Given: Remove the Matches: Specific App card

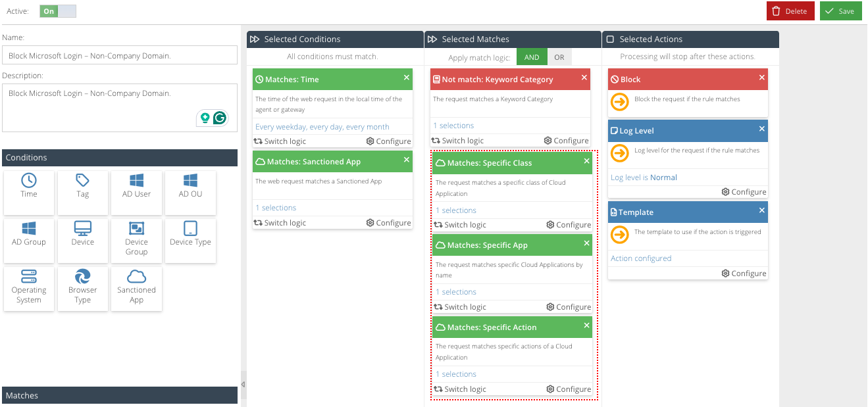Looking at the screenshot, I should point(586,243).
